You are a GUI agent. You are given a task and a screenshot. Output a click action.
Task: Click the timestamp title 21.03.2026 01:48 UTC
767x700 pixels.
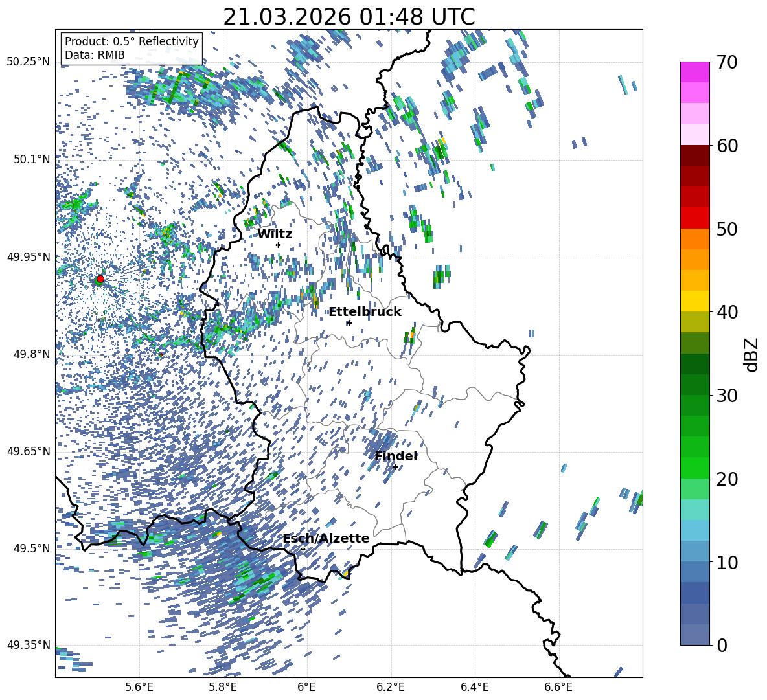(349, 17)
